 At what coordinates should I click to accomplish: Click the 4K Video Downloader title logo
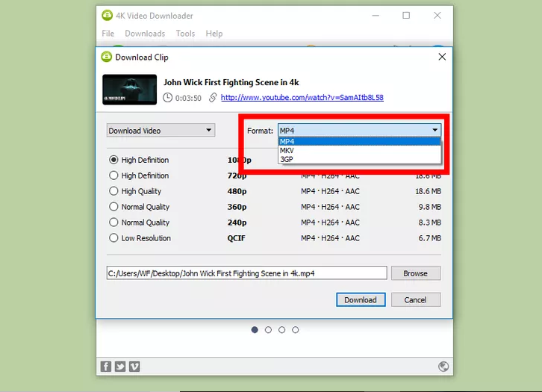click(x=108, y=16)
